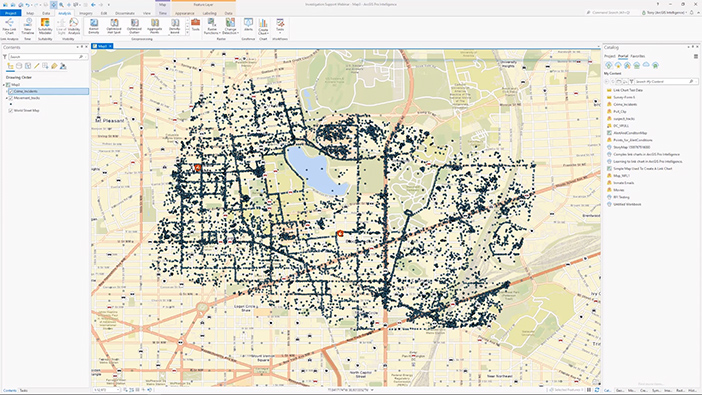702x395 pixels.
Task: Click the back arrow in quick access toolbar
Action: [x=93, y=4]
